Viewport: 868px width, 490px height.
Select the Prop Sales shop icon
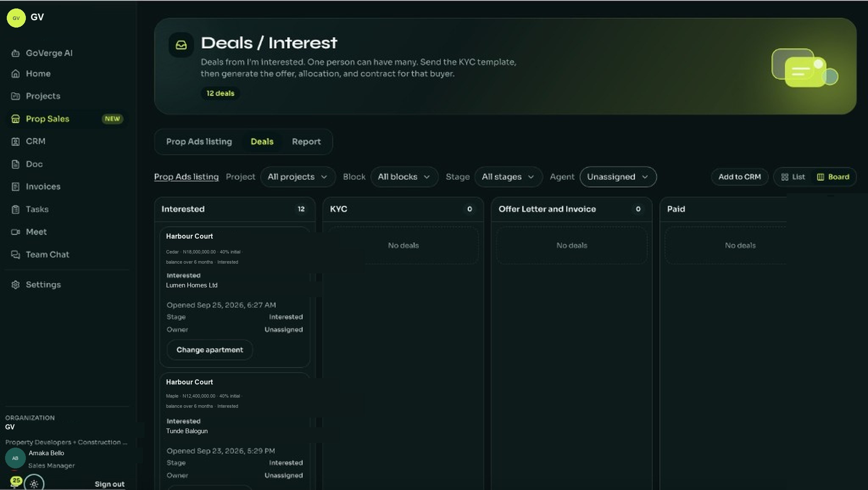click(16, 119)
